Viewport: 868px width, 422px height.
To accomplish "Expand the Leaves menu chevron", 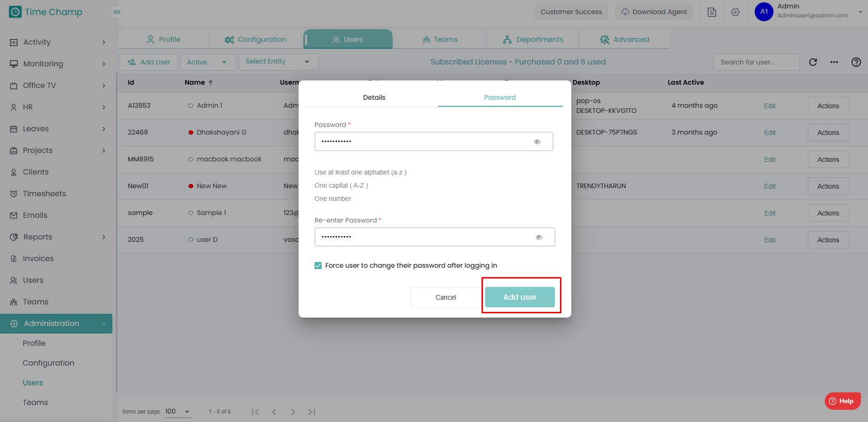I will coord(104,129).
